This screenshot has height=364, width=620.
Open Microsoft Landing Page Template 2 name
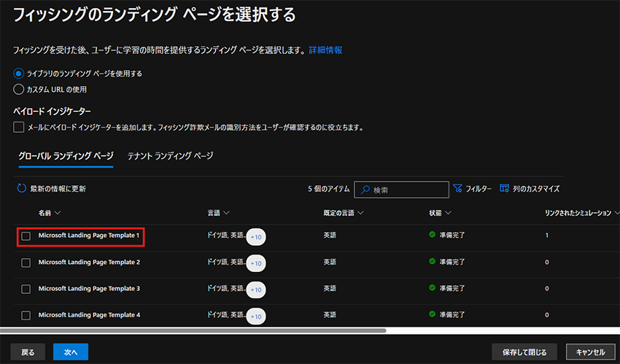point(89,262)
